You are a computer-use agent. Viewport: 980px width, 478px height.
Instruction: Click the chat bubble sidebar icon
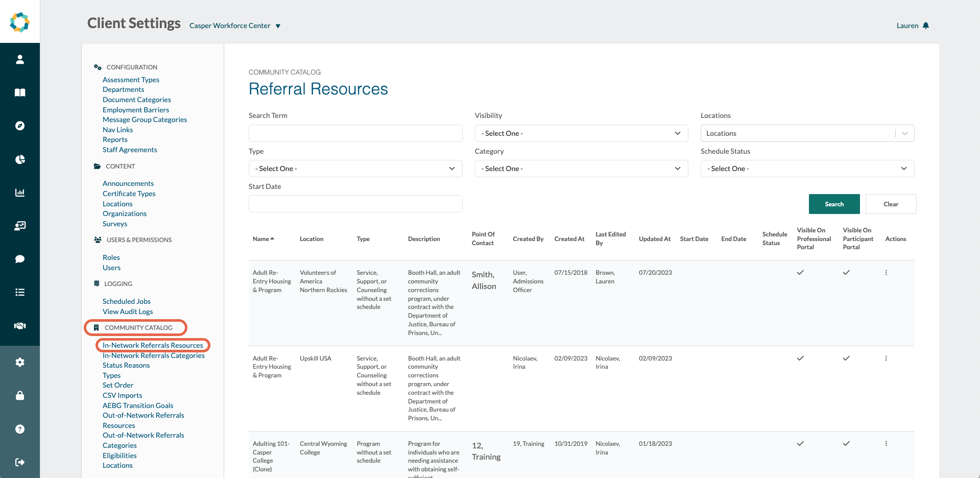tap(20, 259)
